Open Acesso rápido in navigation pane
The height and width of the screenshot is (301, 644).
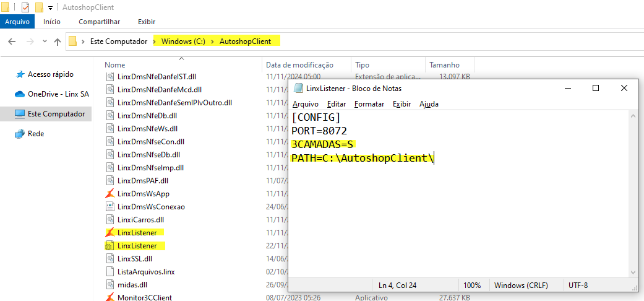(x=50, y=74)
